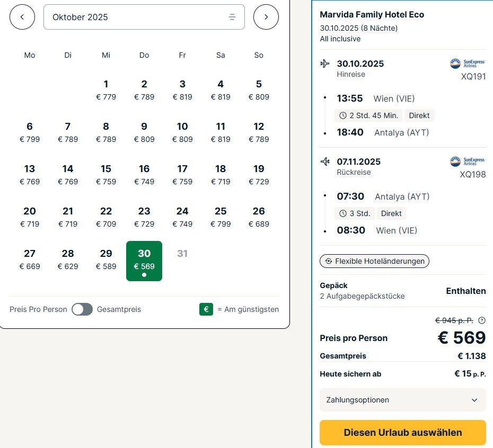The height and width of the screenshot is (448, 493).
Task: Choose date 19 at € 729
Action: click(259, 175)
